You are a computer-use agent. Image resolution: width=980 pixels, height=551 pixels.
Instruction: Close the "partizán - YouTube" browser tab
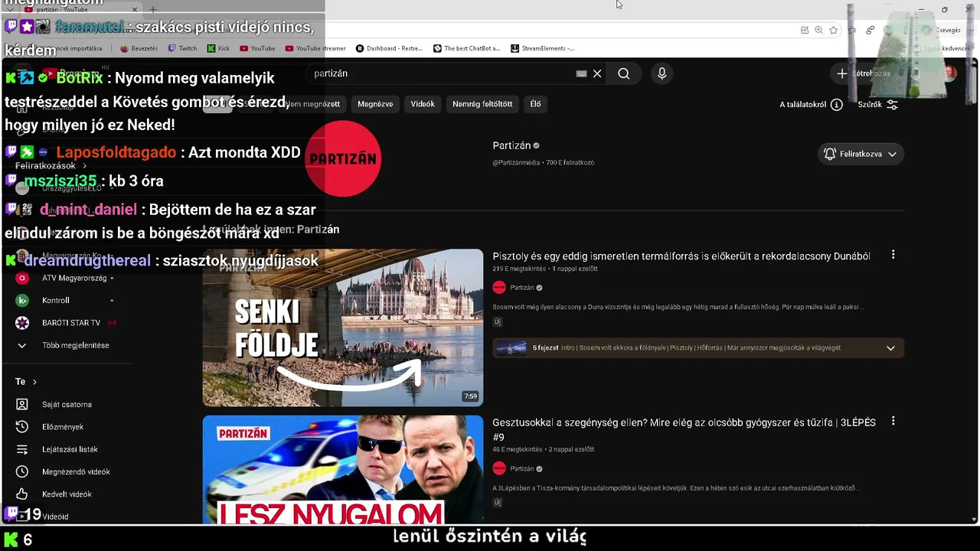click(135, 10)
